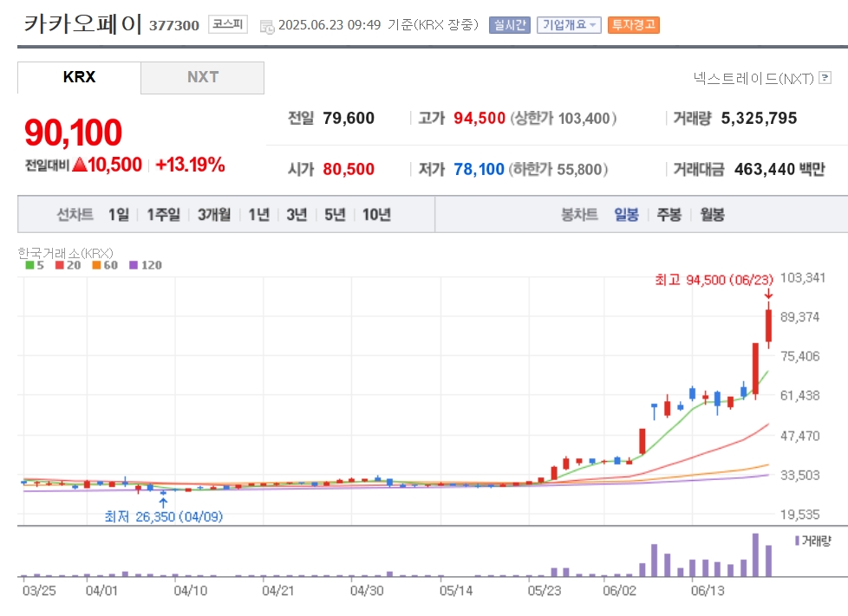The image size is (848, 616).
Task: Click the 06/02 date axis label
Action: tap(620, 591)
